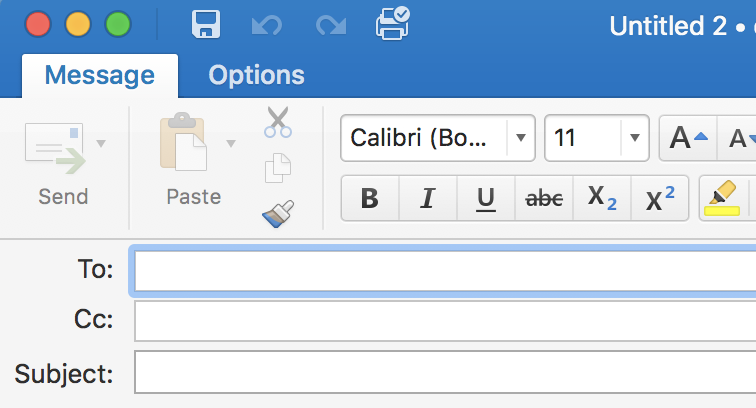756x408 pixels.
Task: Expand the Send button dropdown arrow
Action: (x=101, y=143)
